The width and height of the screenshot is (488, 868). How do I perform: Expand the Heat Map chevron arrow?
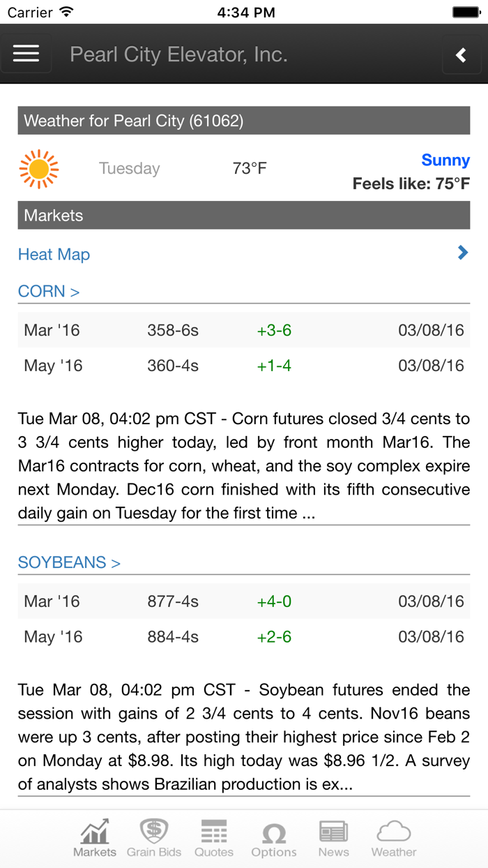463,253
